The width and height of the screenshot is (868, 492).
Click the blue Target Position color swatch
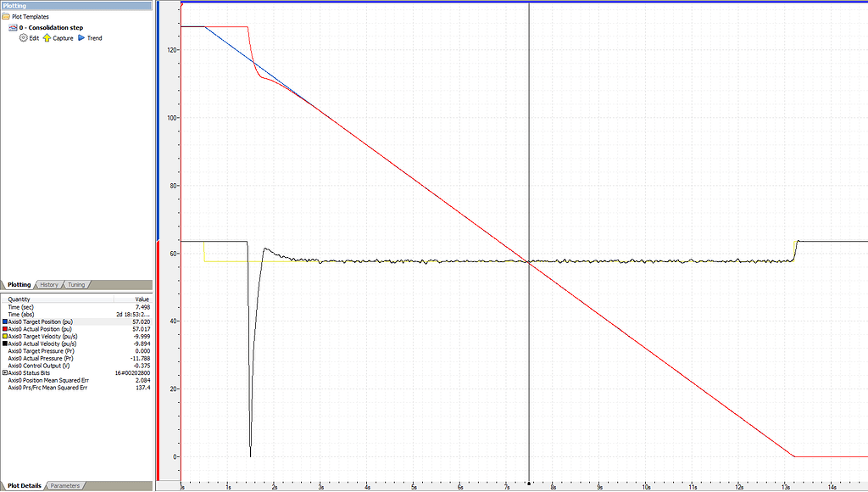coord(5,322)
